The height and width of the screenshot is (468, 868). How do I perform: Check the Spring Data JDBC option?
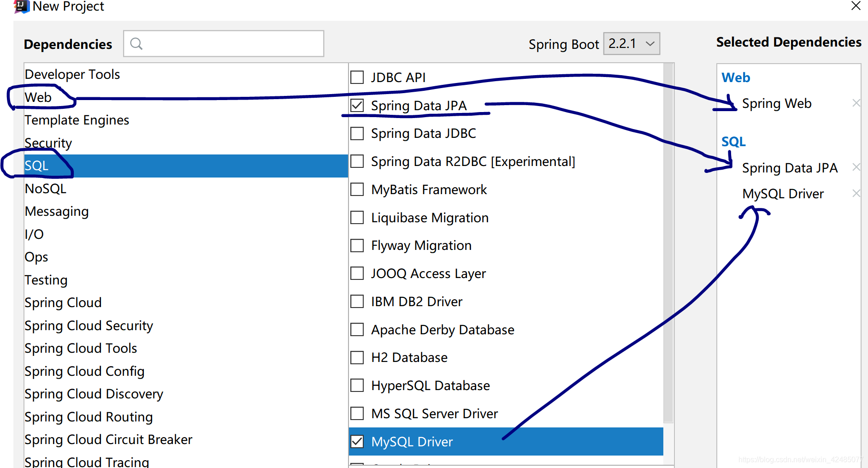[357, 133]
